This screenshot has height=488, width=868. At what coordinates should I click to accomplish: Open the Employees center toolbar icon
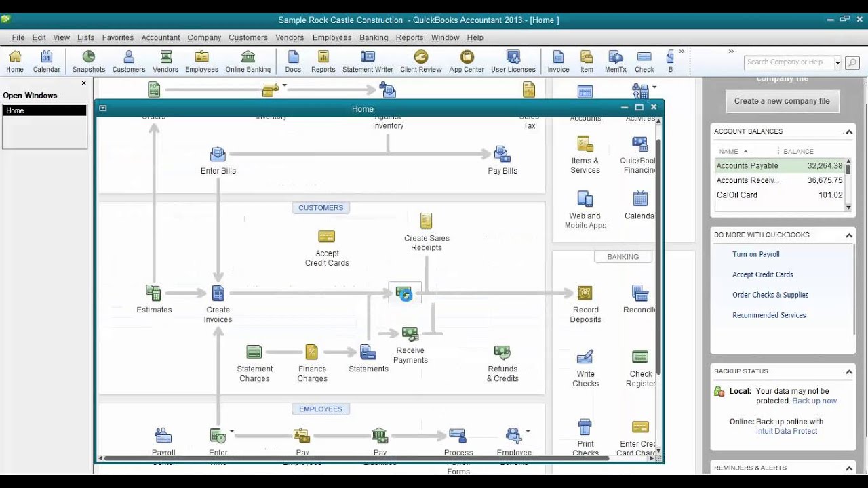click(x=202, y=61)
